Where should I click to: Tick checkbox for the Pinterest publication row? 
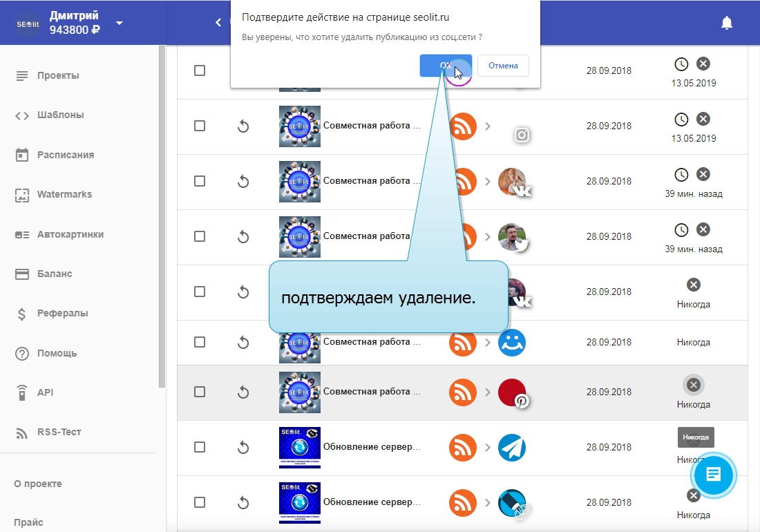tap(200, 392)
